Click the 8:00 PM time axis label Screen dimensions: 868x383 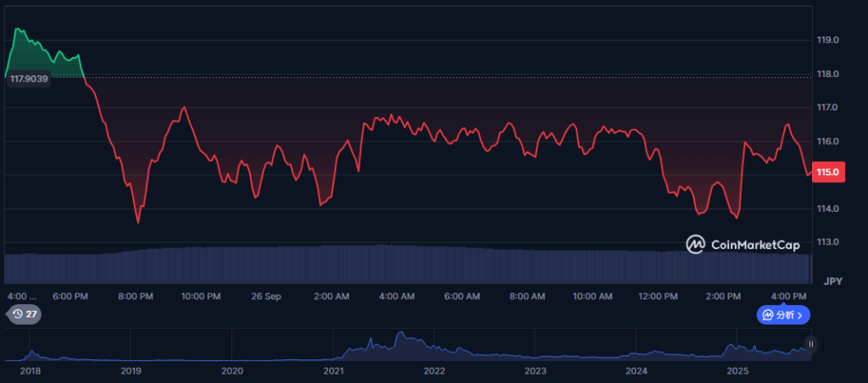pyautogui.click(x=136, y=297)
